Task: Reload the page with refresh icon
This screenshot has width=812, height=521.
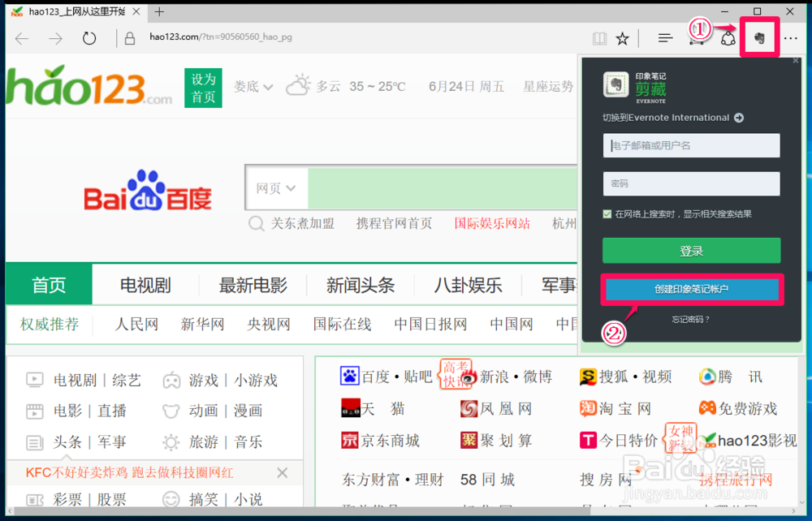Action: (89, 38)
